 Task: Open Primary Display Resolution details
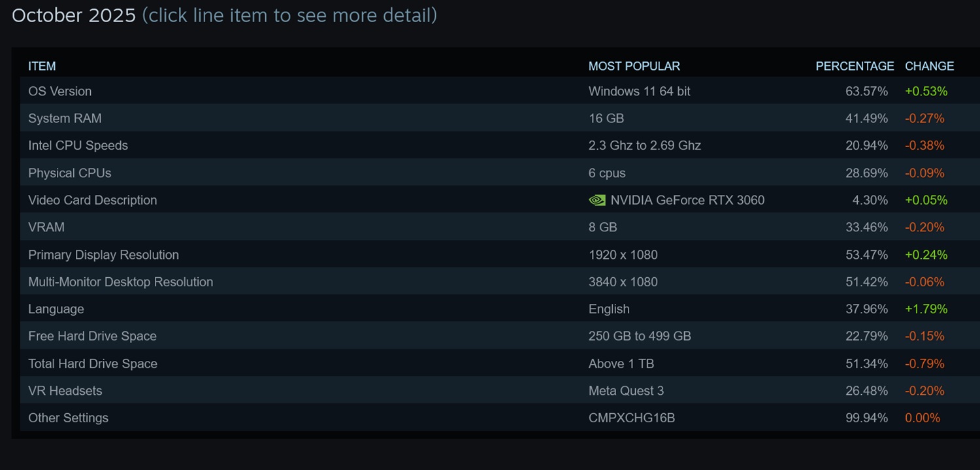[x=103, y=255]
